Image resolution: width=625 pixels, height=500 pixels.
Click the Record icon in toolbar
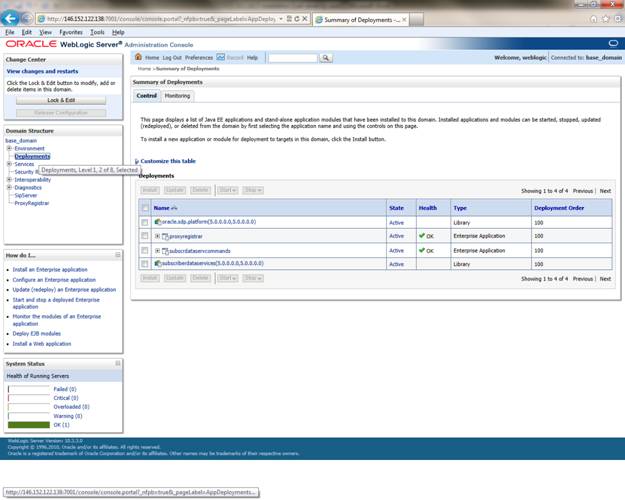pos(222,58)
